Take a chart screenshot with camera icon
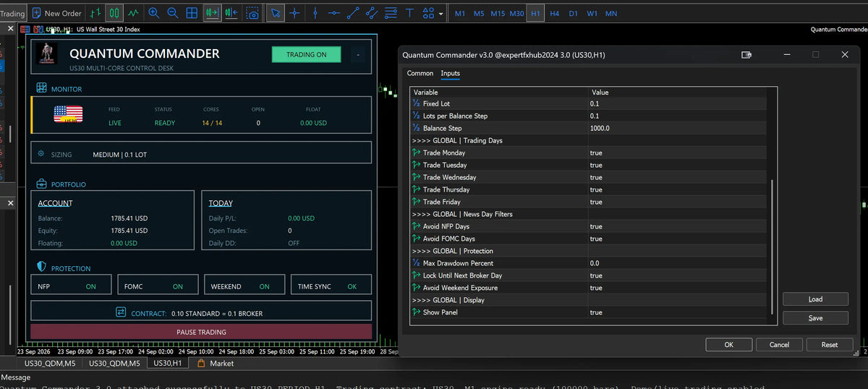 [x=252, y=13]
